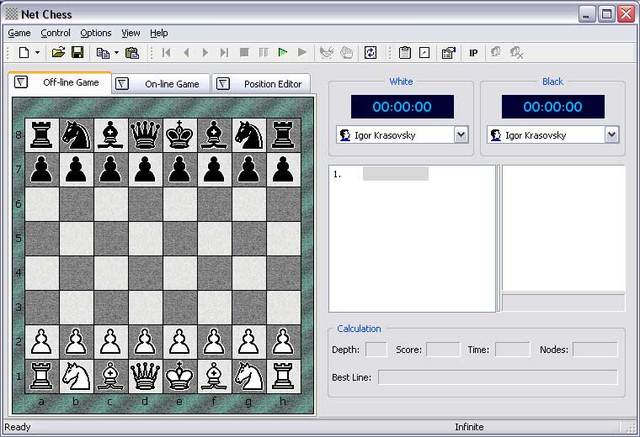Viewport: 640px width, 437px height.
Task: Select the black king on e8
Action: coord(179,135)
